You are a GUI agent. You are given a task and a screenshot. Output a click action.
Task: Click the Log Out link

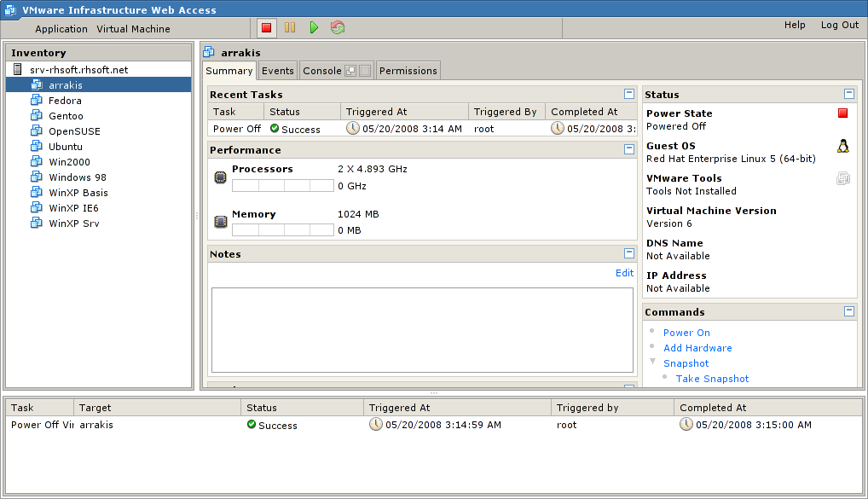tap(840, 25)
